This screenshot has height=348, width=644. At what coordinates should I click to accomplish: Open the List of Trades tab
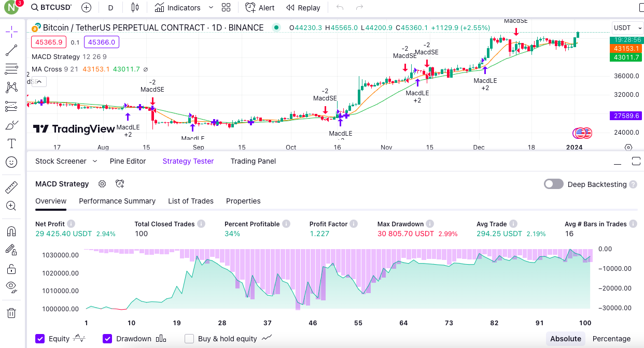pos(191,201)
